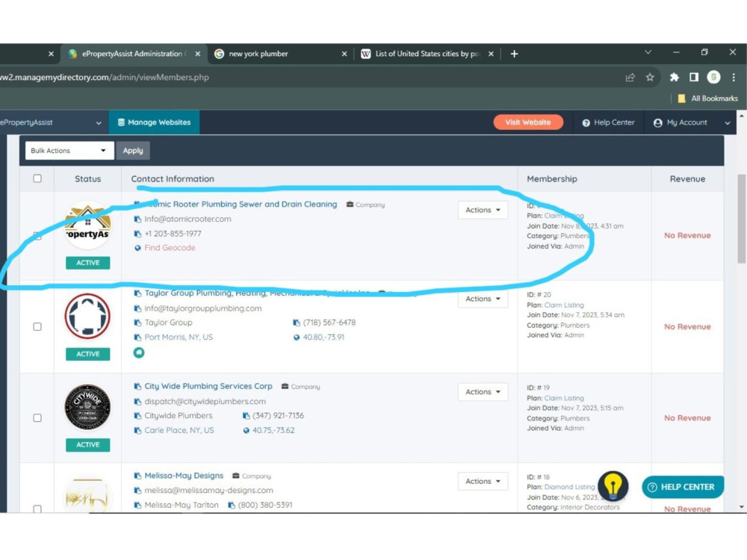This screenshot has height=560, width=747.
Task: Click copy icon beside dispatch@citywideplumbers.com
Action: tap(137, 402)
